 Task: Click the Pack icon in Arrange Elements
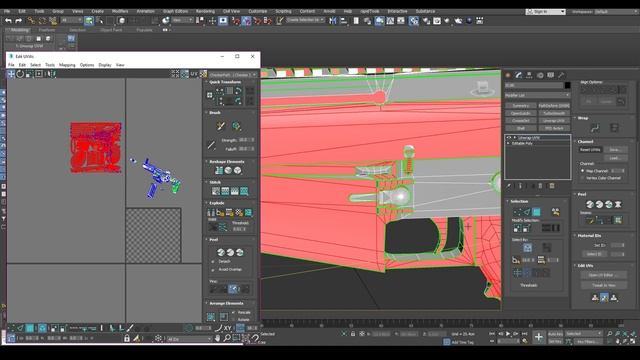(211, 317)
